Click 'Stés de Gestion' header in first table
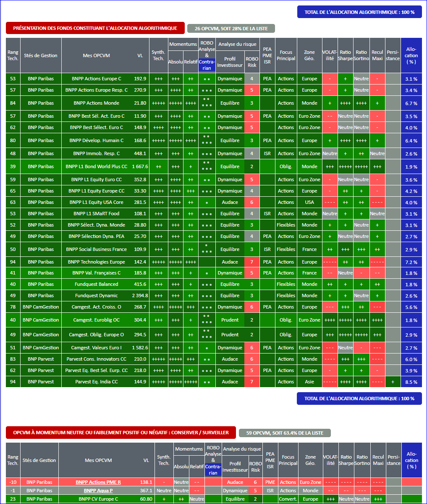This screenshot has height=504, width=427. tap(41, 55)
